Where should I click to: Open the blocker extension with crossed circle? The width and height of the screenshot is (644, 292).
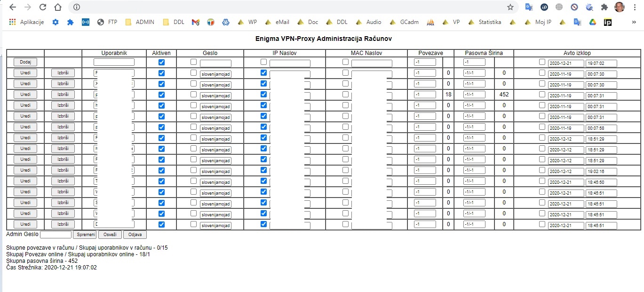pos(574,7)
